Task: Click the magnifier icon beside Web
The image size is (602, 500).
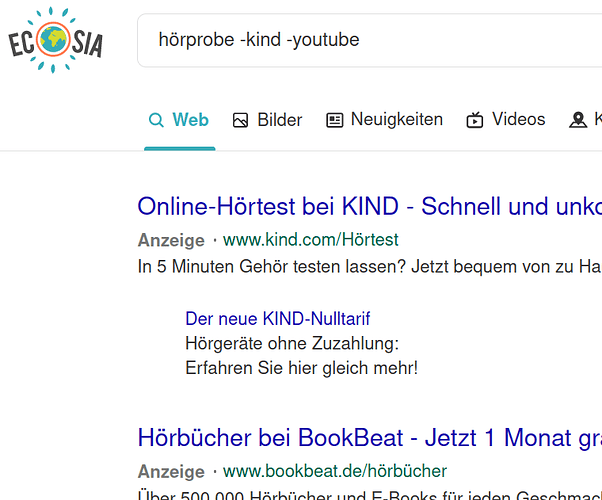Action: coord(156,120)
